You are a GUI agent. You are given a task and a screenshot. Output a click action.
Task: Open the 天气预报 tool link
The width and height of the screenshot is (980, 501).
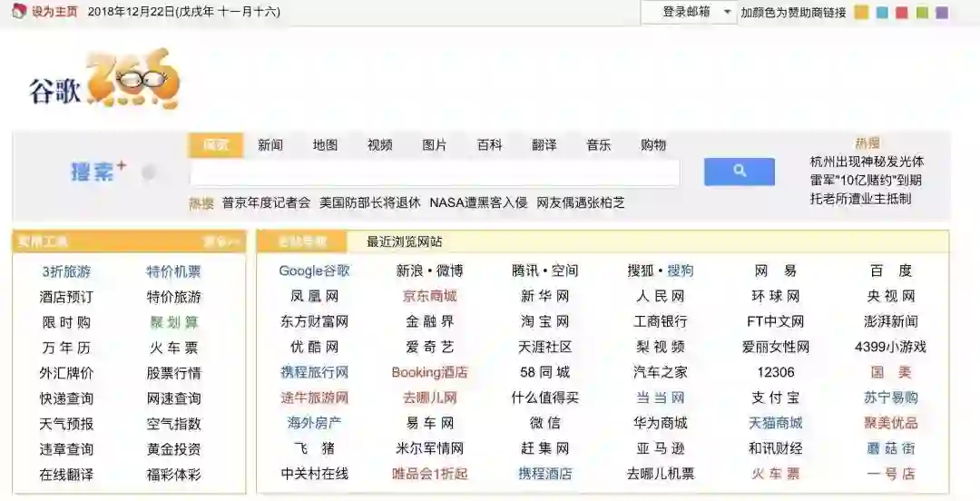pyautogui.click(x=66, y=424)
